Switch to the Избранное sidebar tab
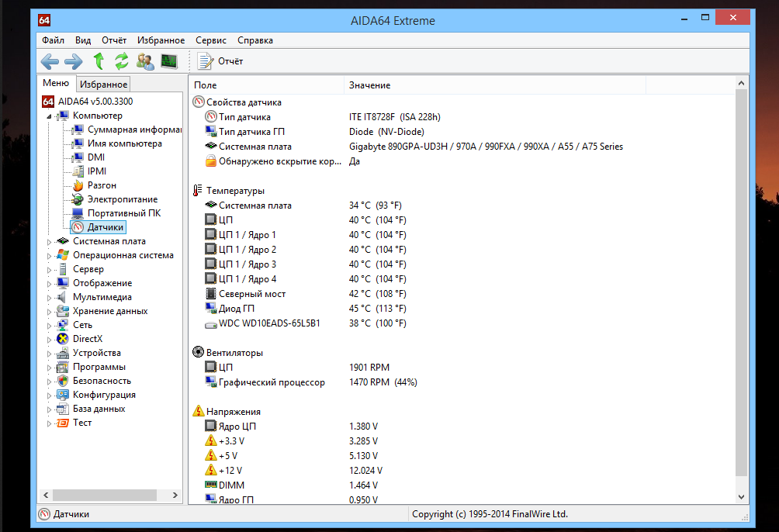The image size is (779, 532). pos(103,85)
